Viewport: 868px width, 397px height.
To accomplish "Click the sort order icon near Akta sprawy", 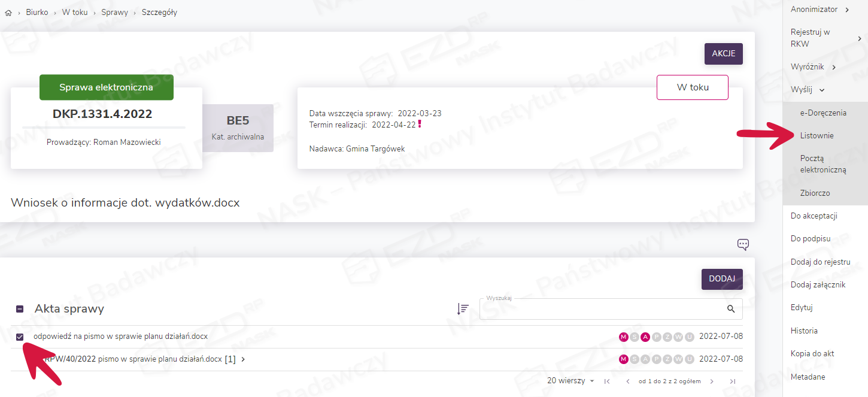I will point(463,309).
